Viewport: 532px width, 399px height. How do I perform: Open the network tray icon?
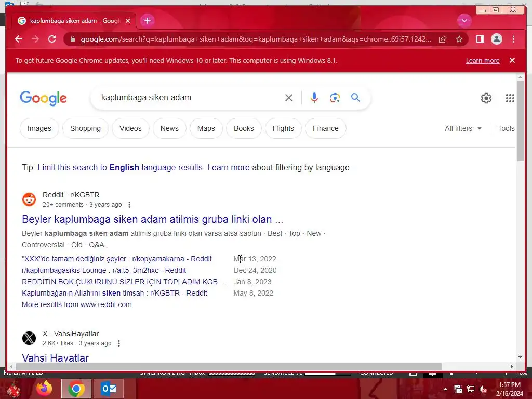[x=471, y=389]
